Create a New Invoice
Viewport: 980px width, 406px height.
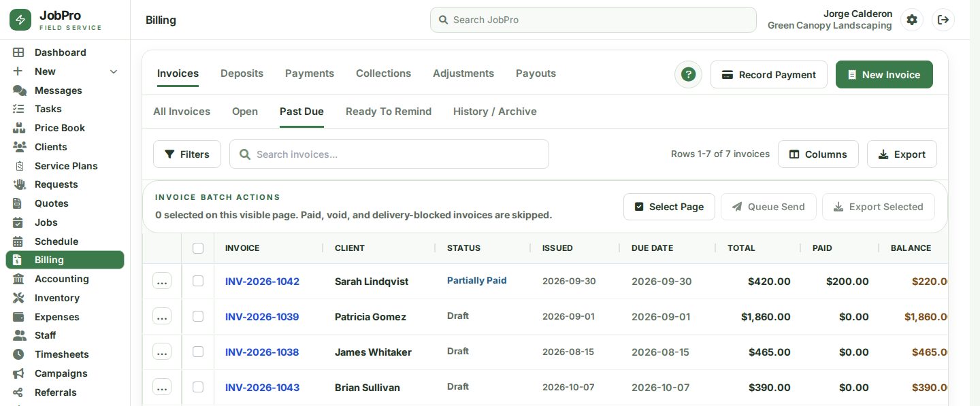[884, 75]
